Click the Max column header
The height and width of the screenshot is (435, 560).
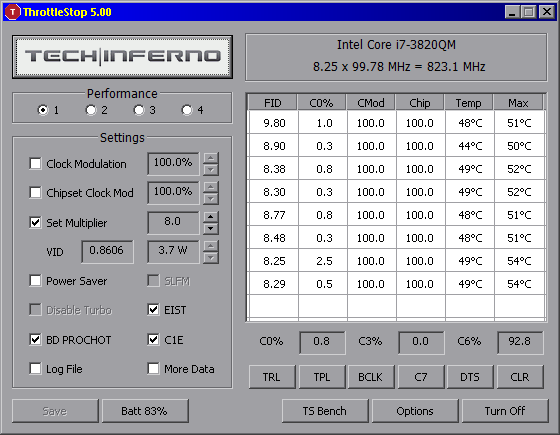point(518,103)
